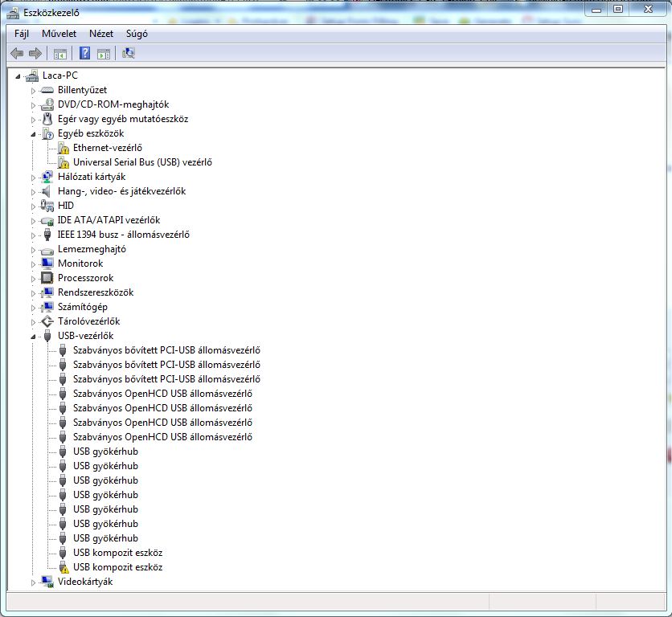
Task: Select Egér vagy egyéb mutatóeszköz label
Action: [123, 119]
